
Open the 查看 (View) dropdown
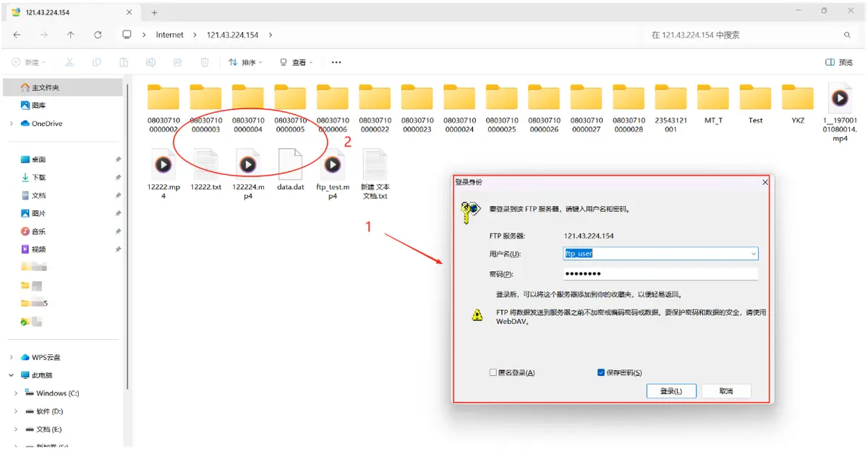(297, 63)
